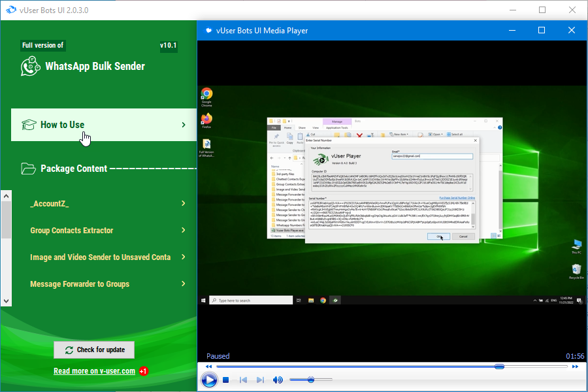Click the Media Player window title icon
The image size is (588, 392).
point(208,31)
